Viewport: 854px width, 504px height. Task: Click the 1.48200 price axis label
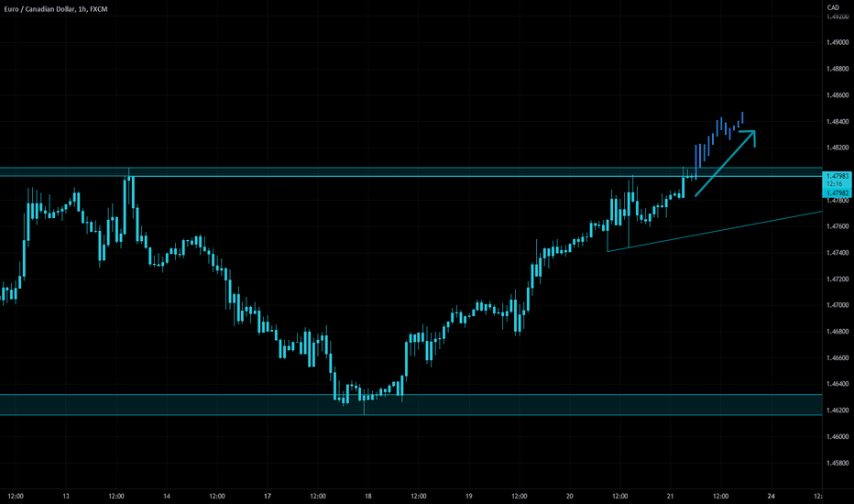click(x=838, y=148)
